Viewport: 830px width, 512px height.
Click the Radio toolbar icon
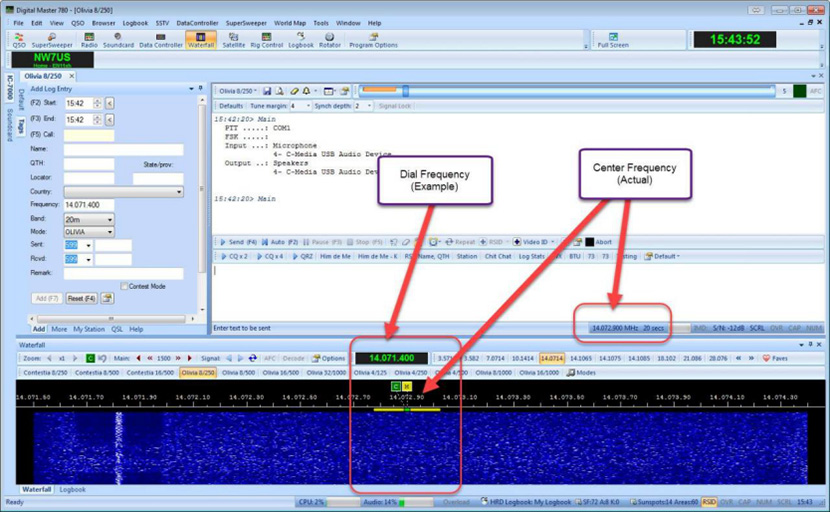point(89,40)
